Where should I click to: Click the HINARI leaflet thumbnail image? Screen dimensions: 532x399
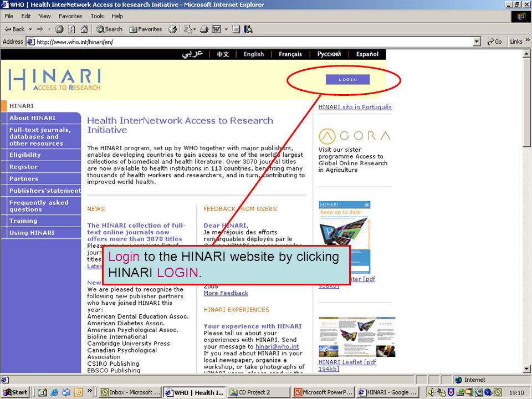tap(357, 337)
